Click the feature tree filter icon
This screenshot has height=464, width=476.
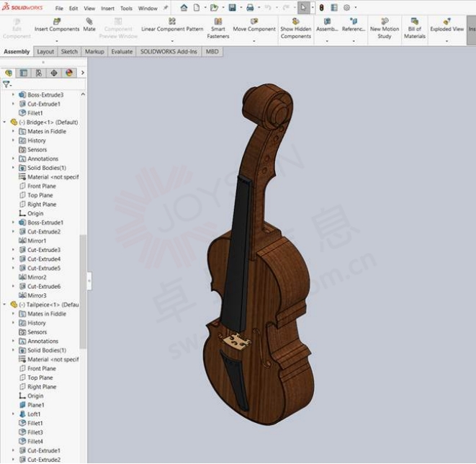pyautogui.click(x=6, y=84)
